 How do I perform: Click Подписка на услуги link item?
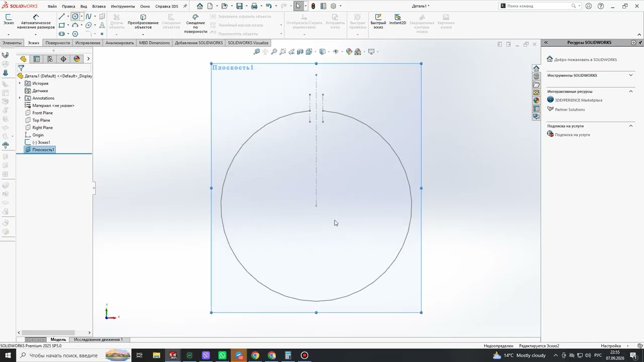tap(569, 135)
